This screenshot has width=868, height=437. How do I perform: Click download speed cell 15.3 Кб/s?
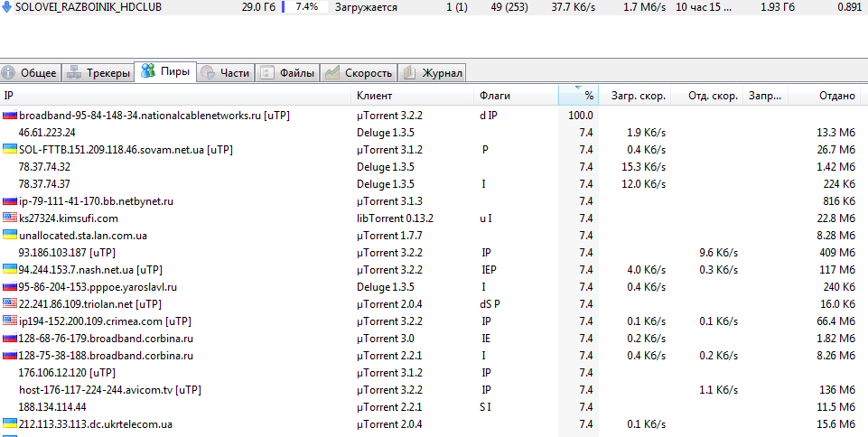point(643,166)
